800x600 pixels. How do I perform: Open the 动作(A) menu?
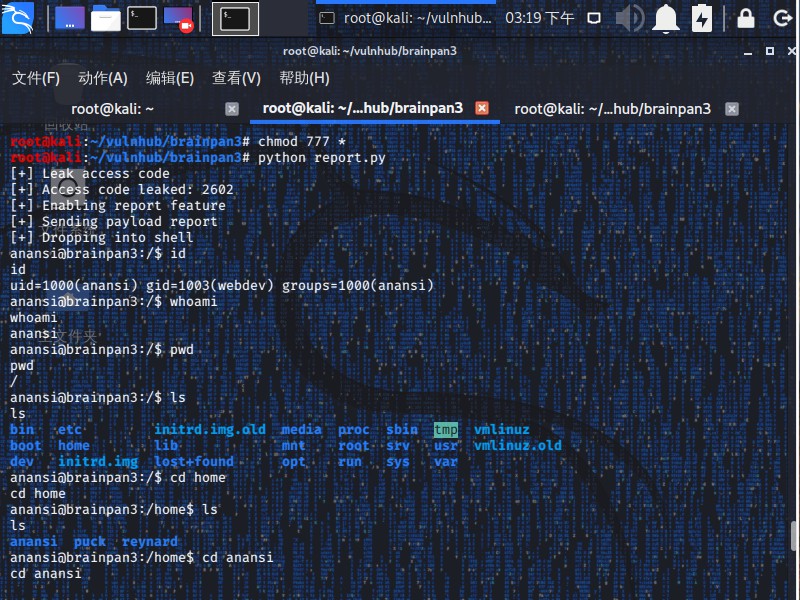[x=103, y=78]
